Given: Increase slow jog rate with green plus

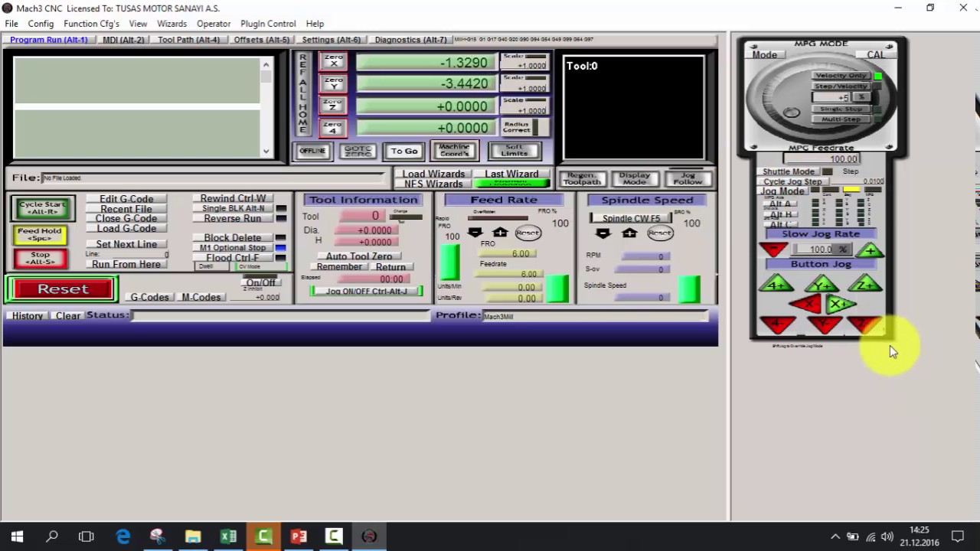Looking at the screenshot, I should (871, 249).
